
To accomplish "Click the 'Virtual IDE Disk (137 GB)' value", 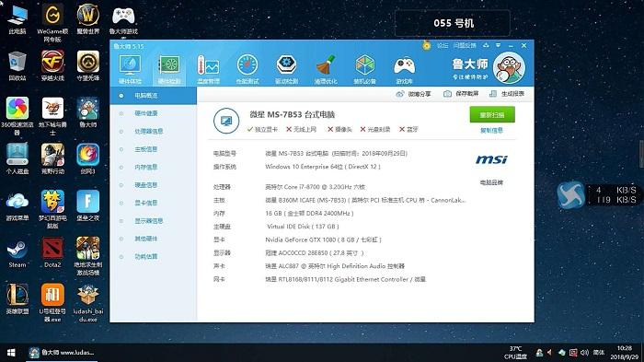I will (x=303, y=227).
